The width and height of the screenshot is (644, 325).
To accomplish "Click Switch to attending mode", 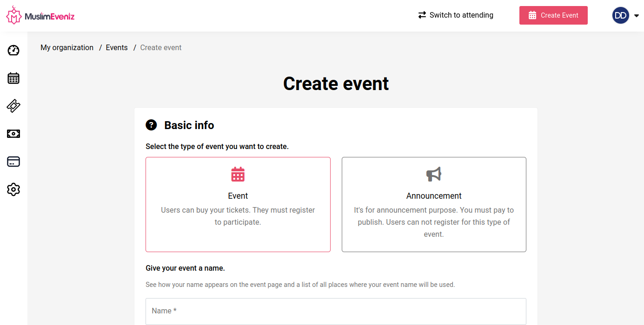I will 455,15.
